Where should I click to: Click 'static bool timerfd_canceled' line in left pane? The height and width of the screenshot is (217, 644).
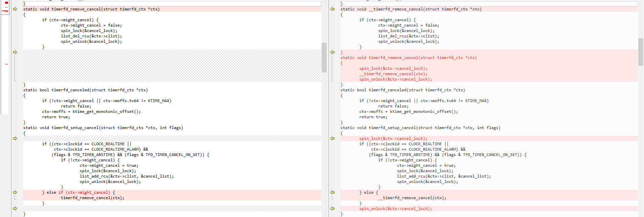pyautogui.click(x=85, y=90)
